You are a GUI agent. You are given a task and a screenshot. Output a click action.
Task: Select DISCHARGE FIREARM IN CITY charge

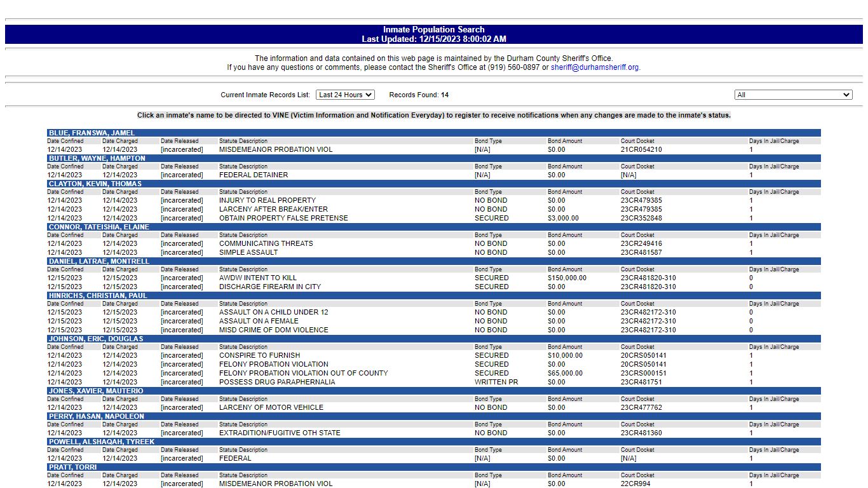click(270, 287)
